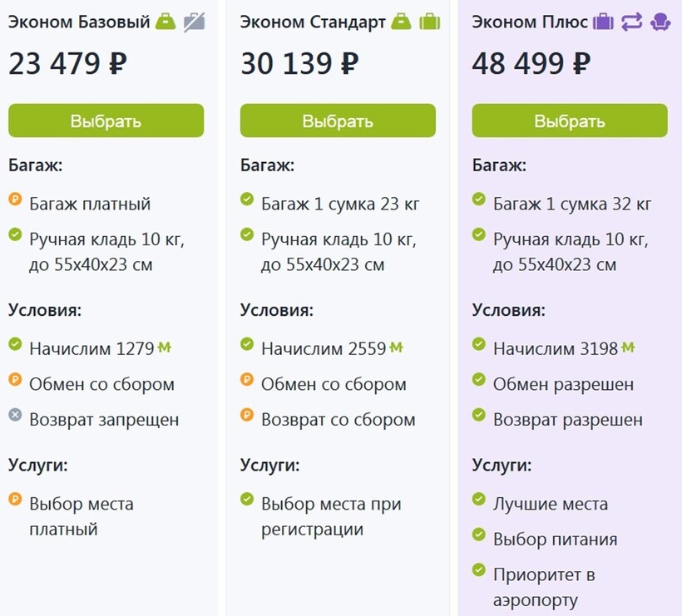The height and width of the screenshot is (616, 682).
Task: Click Выбрать button for Эконом Базовый
Action: pos(106,121)
